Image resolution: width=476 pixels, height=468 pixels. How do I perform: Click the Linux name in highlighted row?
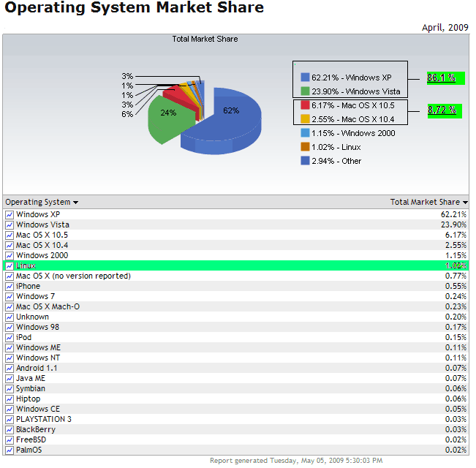point(26,266)
